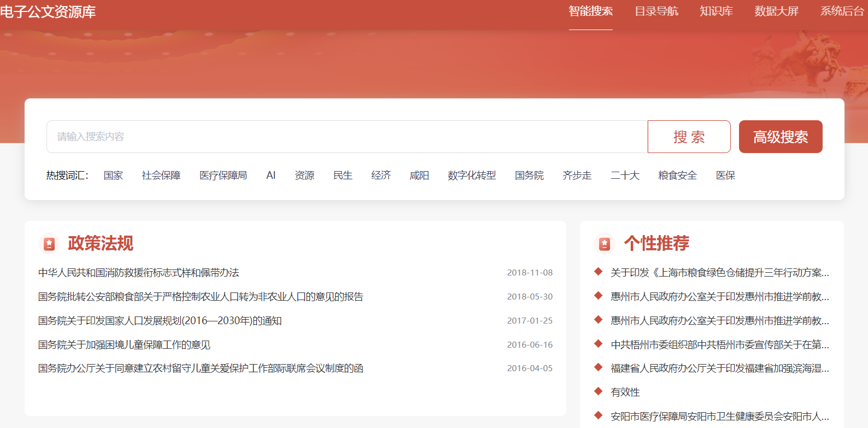Click the 电子公文资源库 site title
Image resolution: width=868 pixels, height=428 pixels.
[48, 12]
